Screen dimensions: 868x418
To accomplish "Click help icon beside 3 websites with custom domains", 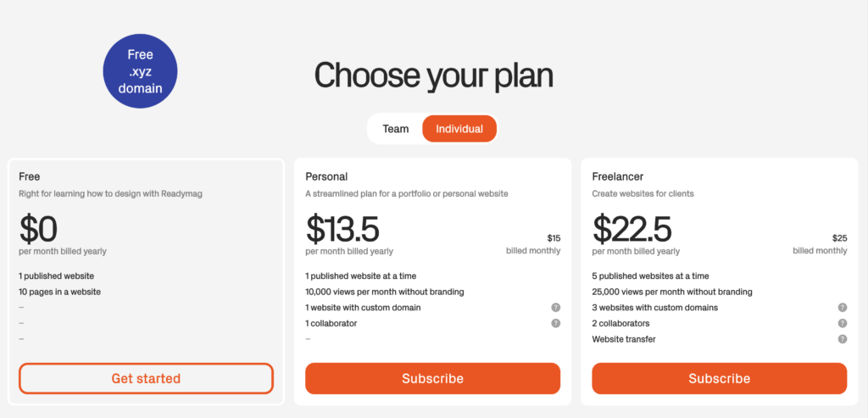I will (x=843, y=308).
